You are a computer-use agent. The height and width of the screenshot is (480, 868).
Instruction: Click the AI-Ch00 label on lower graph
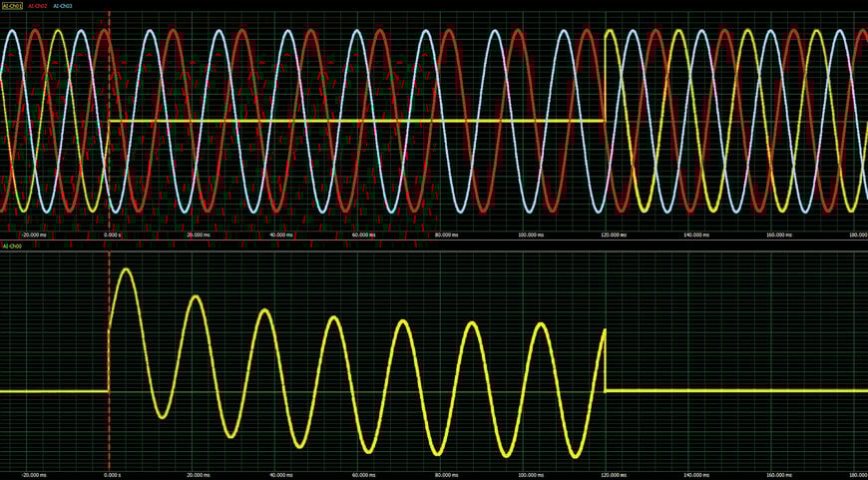[12, 245]
